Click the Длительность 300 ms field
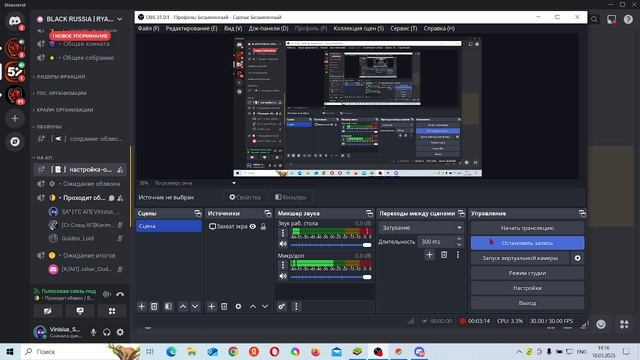 tap(437, 242)
